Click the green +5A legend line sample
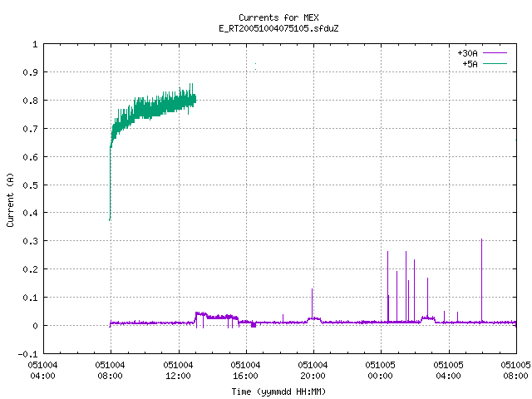The height and width of the screenshot is (399, 532). 495,63
